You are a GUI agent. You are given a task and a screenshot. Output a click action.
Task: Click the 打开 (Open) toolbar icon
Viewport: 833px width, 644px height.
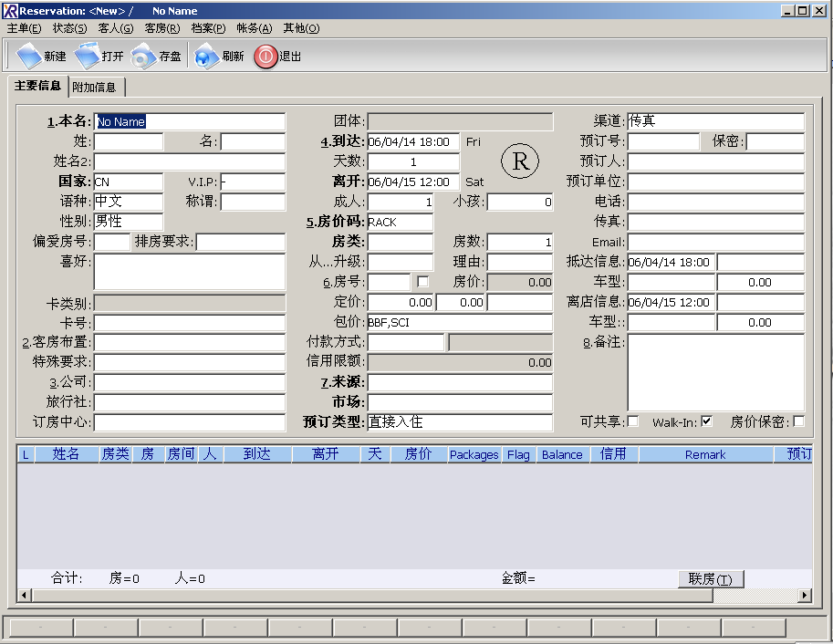(x=88, y=57)
